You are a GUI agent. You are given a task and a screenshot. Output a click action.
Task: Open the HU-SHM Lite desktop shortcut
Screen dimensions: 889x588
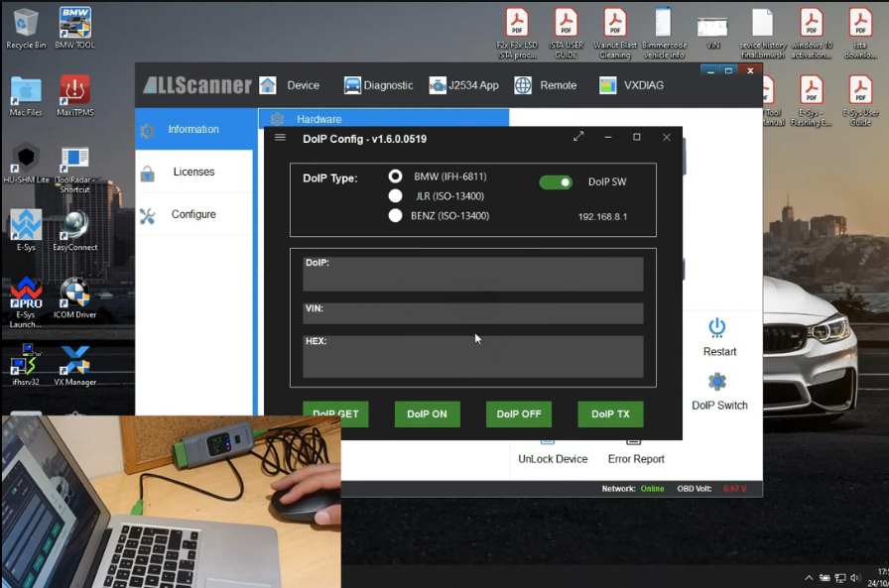point(26,164)
